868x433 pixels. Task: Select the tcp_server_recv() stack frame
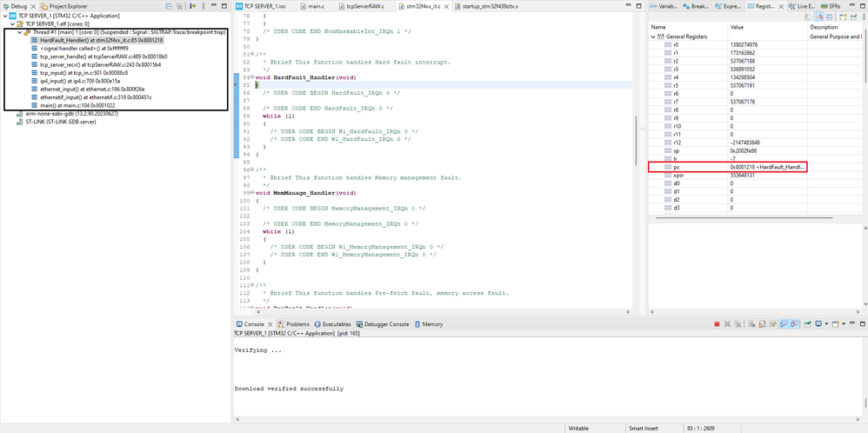coord(98,64)
